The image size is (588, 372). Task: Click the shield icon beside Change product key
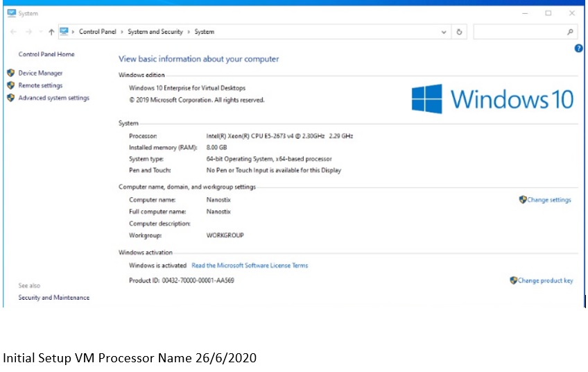coord(513,280)
